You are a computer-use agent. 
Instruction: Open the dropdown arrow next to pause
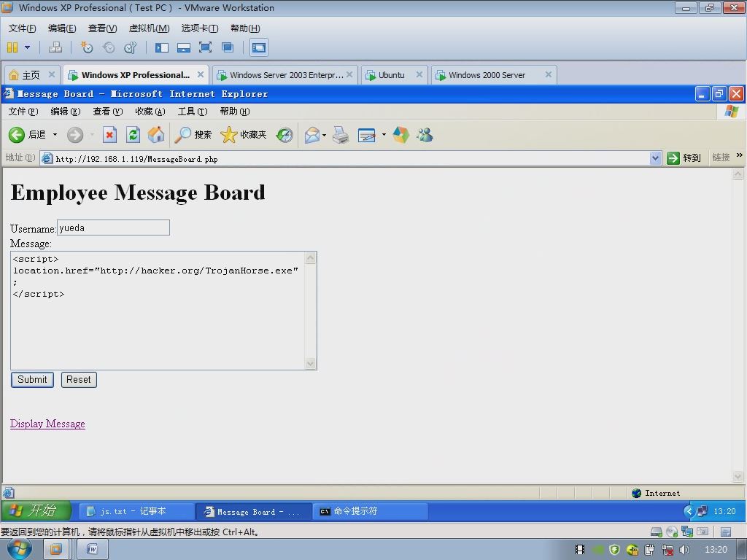[x=27, y=47]
